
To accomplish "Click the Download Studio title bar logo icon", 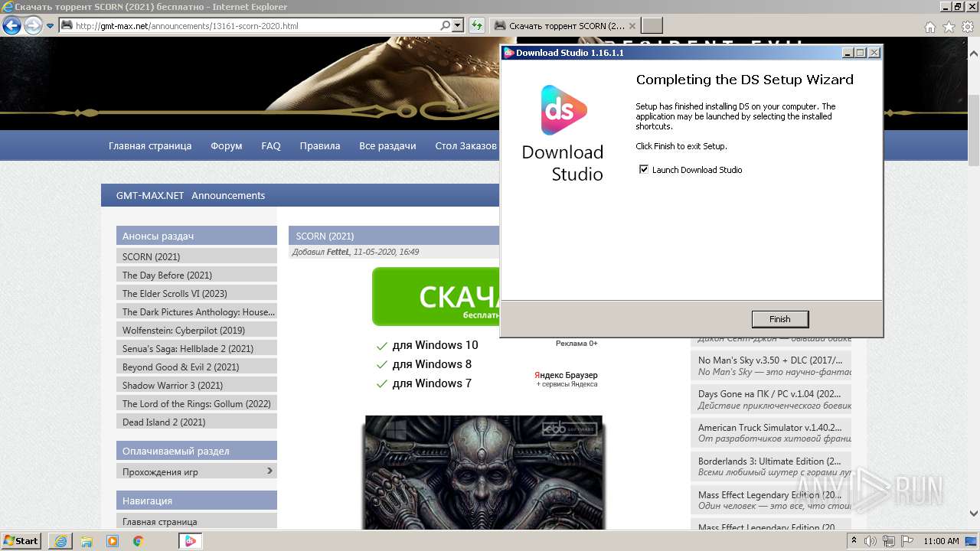I will click(x=508, y=53).
